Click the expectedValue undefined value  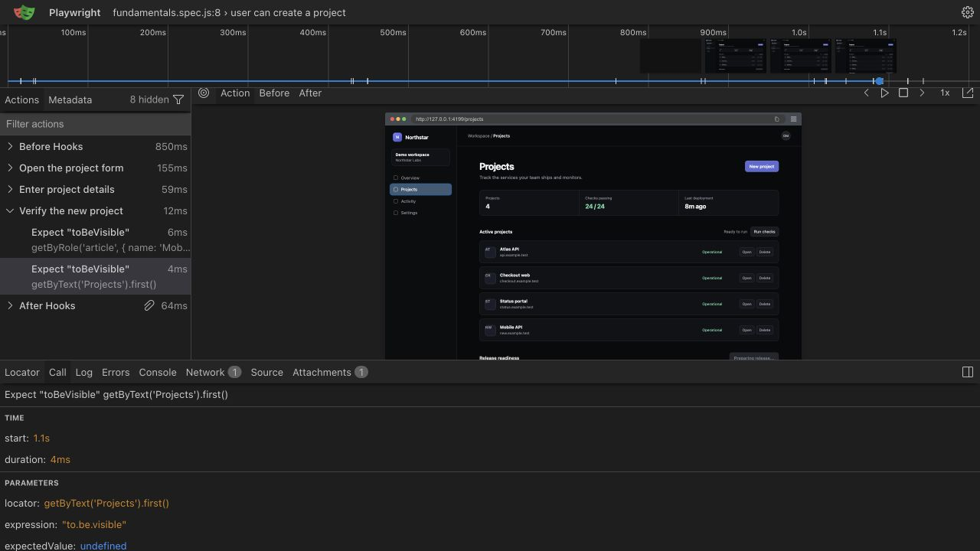click(x=103, y=546)
